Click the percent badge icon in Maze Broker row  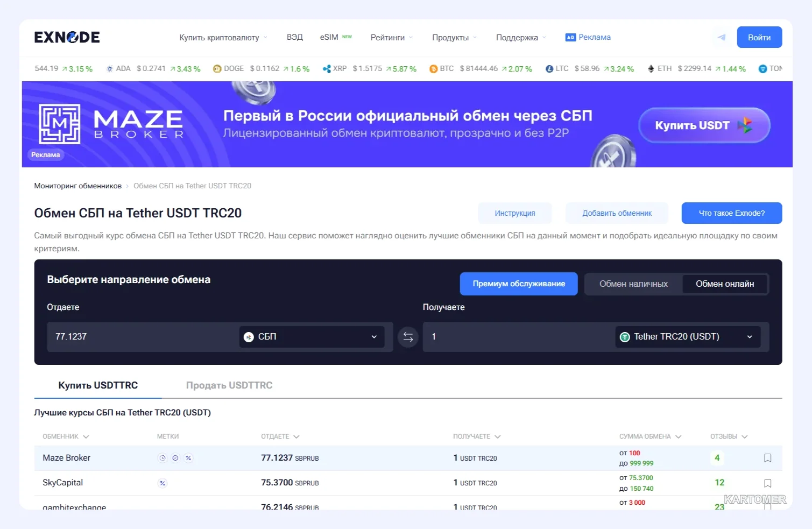point(188,458)
